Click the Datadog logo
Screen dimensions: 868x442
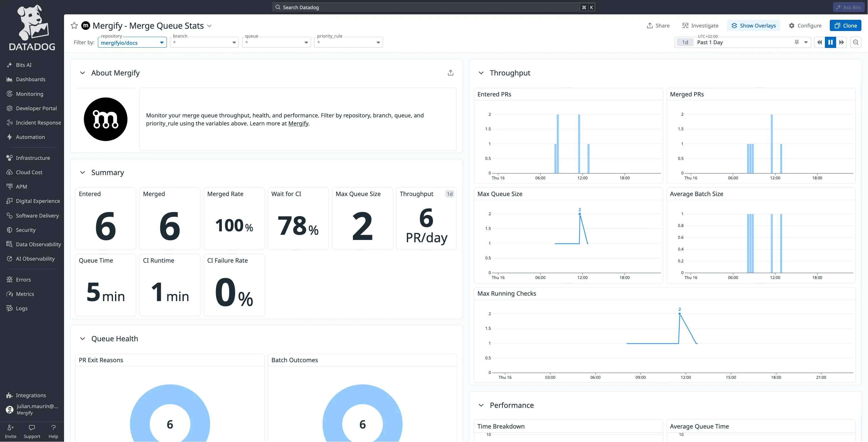pyautogui.click(x=32, y=28)
